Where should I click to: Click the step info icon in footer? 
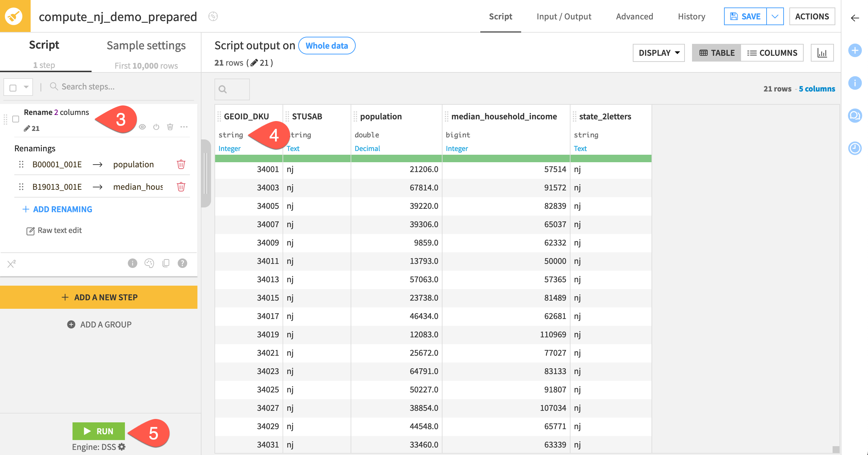132,263
